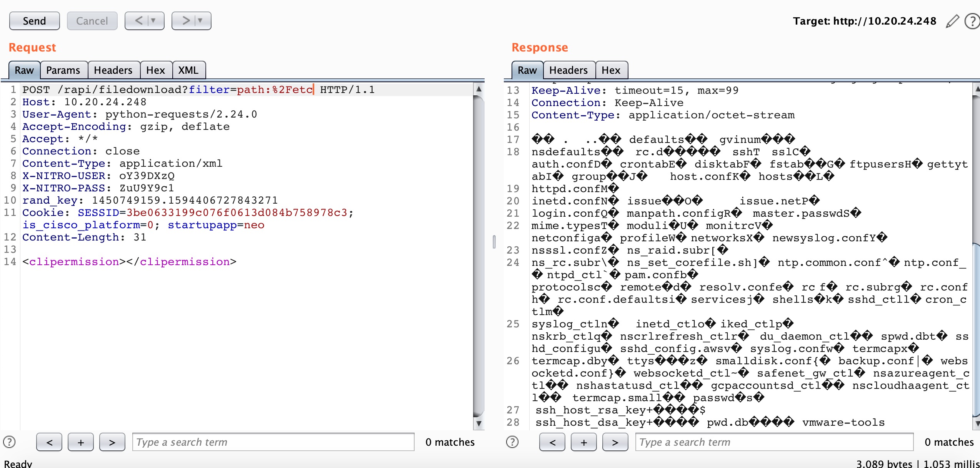This screenshot has width=980, height=468.
Task: Open the back history dropdown arrow
Action: pos(153,21)
